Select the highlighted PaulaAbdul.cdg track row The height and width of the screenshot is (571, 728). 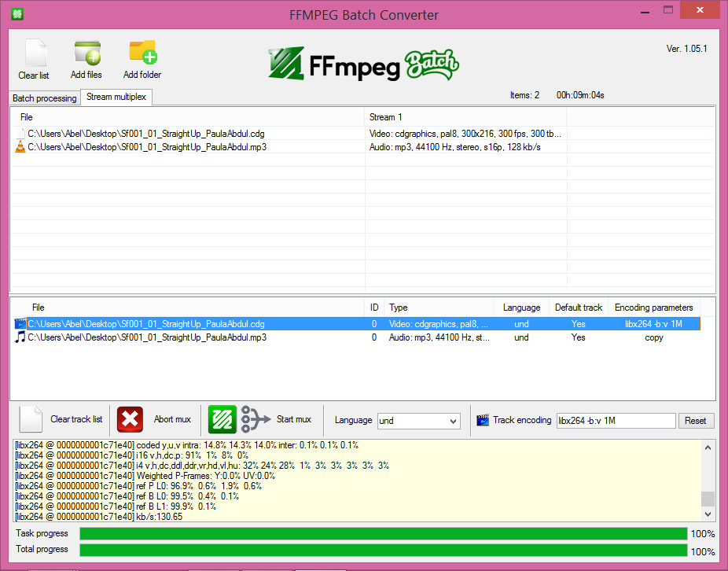pyautogui.click(x=357, y=324)
